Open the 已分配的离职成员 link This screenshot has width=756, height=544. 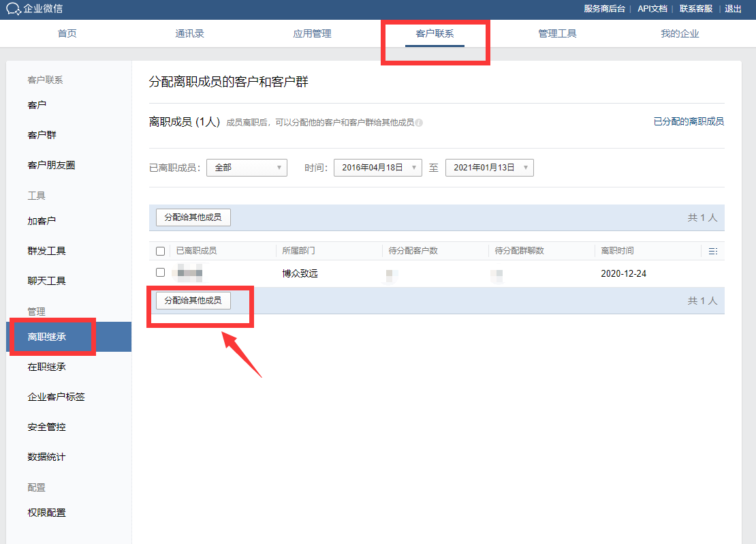tap(689, 121)
